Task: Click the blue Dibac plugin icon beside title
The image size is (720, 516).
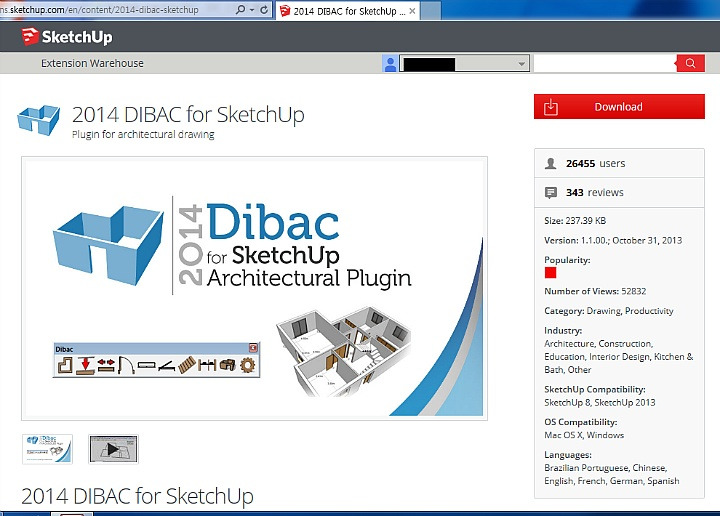Action: (39, 120)
